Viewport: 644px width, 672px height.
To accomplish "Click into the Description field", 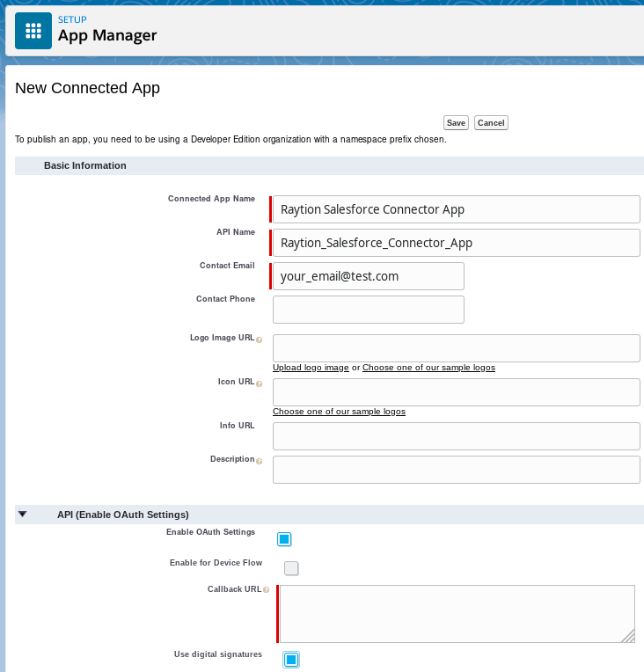I will [x=457, y=470].
